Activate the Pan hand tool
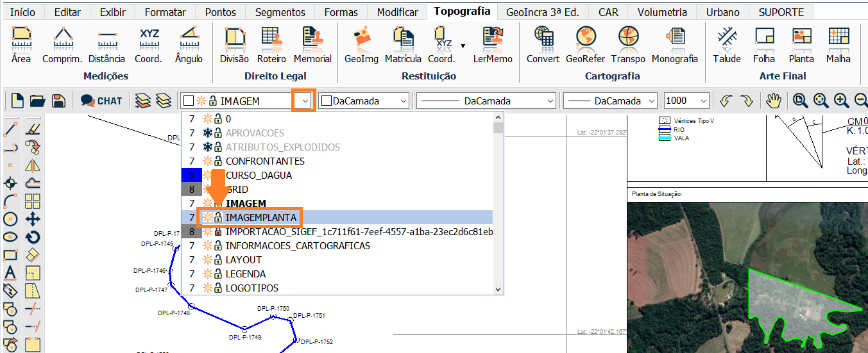The width and height of the screenshot is (868, 353). tap(774, 101)
